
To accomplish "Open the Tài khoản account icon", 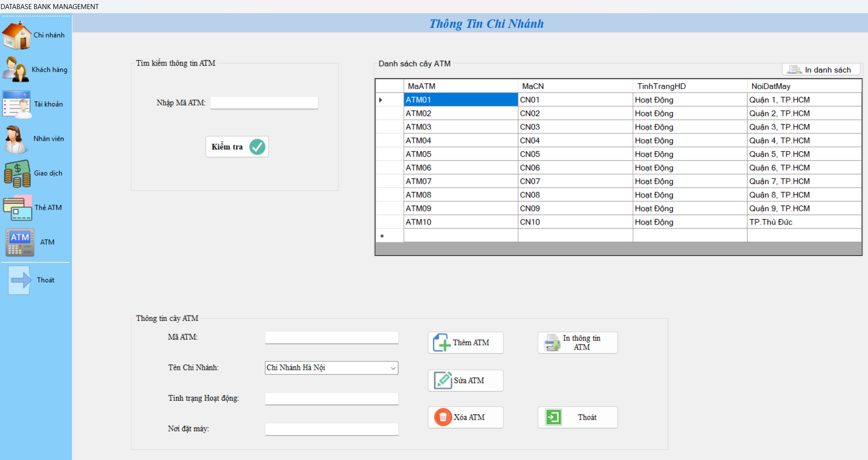I will (x=17, y=104).
